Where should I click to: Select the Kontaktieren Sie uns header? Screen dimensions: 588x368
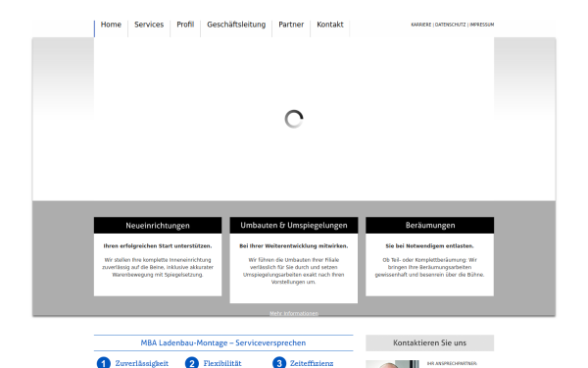pos(430,342)
